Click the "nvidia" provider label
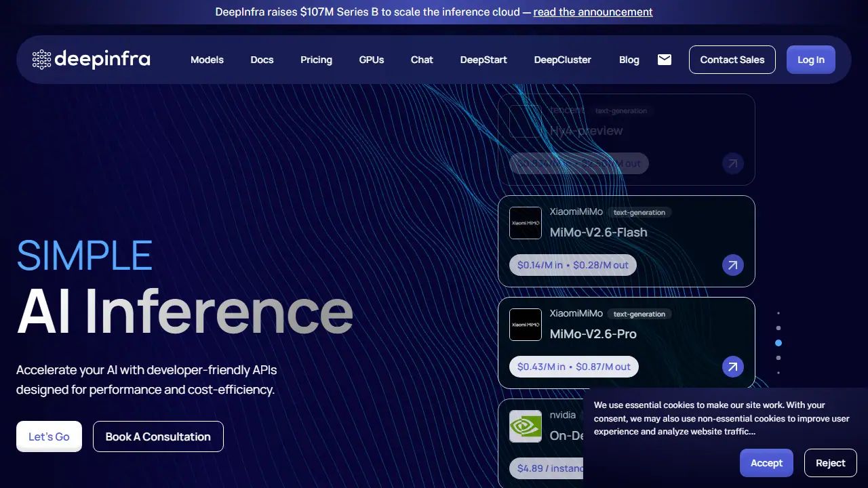 click(563, 415)
